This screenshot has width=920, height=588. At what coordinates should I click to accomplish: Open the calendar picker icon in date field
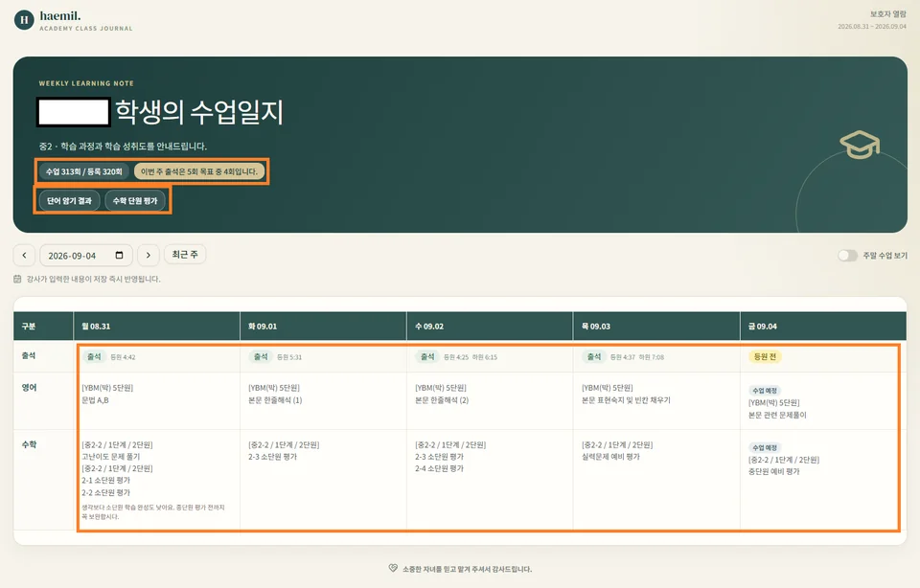pos(119,255)
